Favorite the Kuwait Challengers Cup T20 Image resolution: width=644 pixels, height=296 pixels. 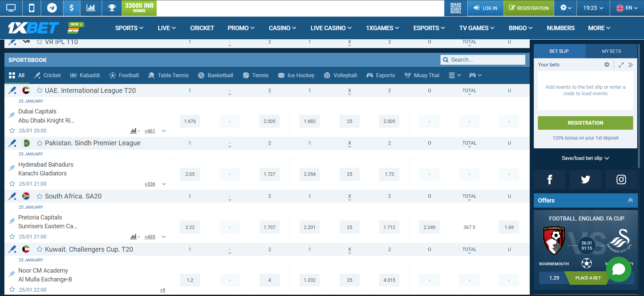[40, 249]
